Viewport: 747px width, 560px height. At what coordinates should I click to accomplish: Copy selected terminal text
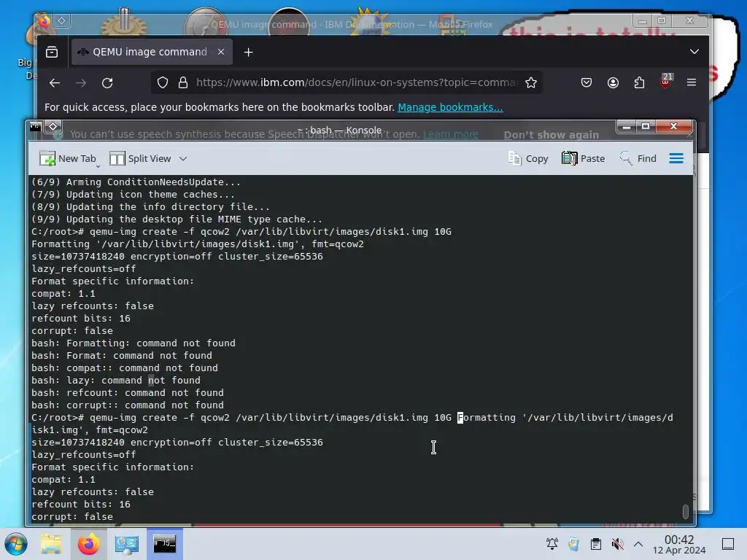click(x=528, y=158)
